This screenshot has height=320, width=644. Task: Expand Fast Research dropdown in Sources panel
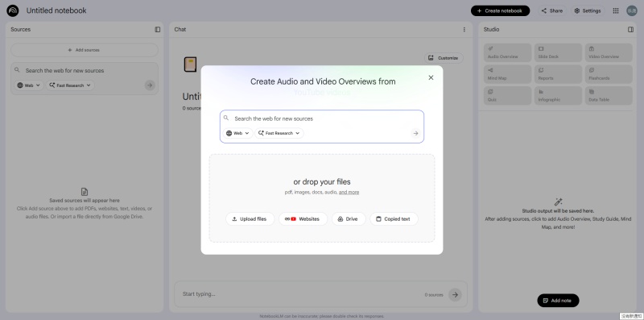pos(70,85)
